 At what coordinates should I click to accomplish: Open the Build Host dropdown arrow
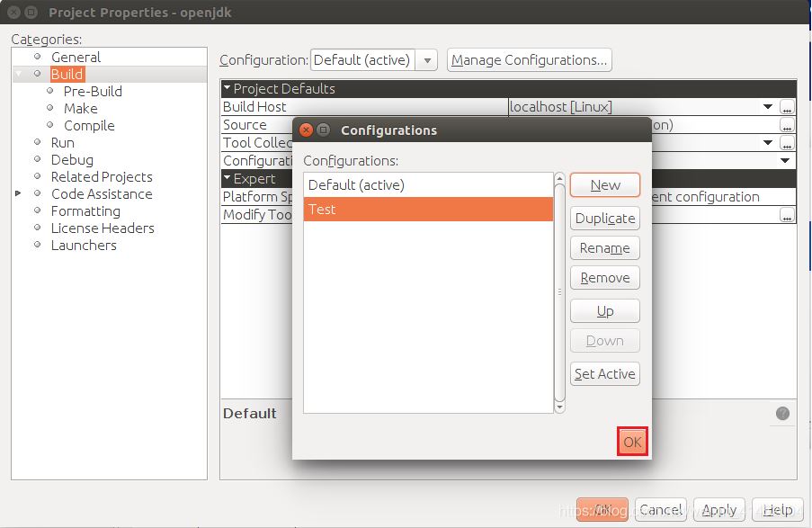pyautogui.click(x=768, y=107)
